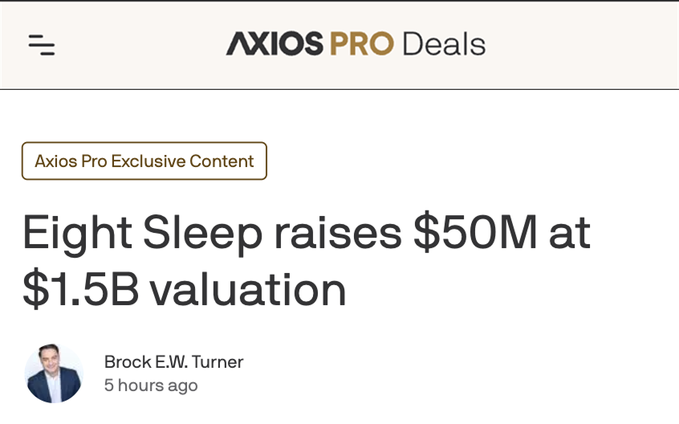Screen dimensions: 679x424
Task: Click the word Exclusive in the badge
Action: [150, 161]
